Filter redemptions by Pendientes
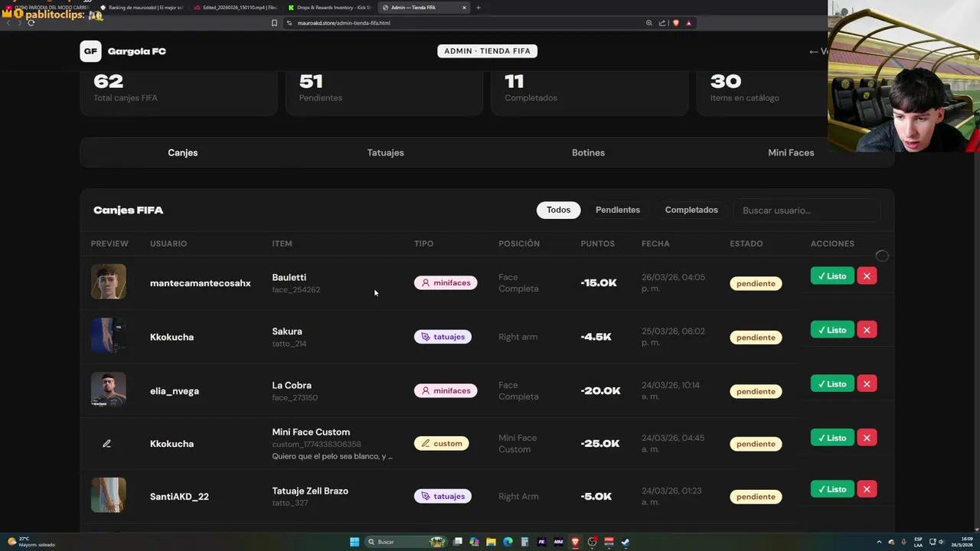The width and height of the screenshot is (980, 551). pyautogui.click(x=618, y=210)
